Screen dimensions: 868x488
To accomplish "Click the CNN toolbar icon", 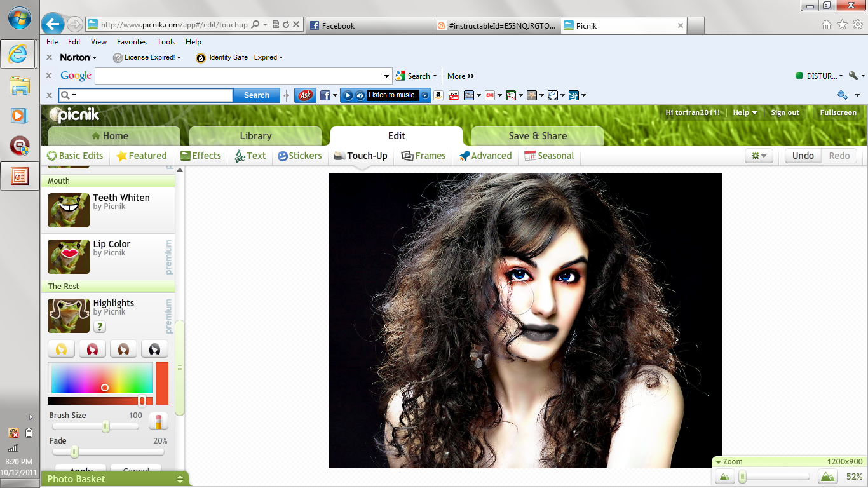I will [489, 95].
